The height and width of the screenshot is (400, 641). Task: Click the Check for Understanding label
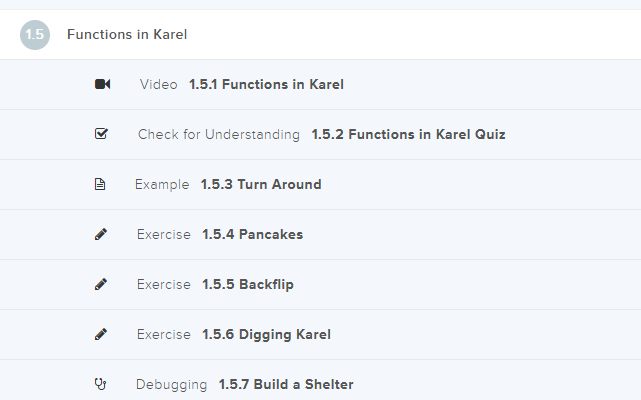219,135
